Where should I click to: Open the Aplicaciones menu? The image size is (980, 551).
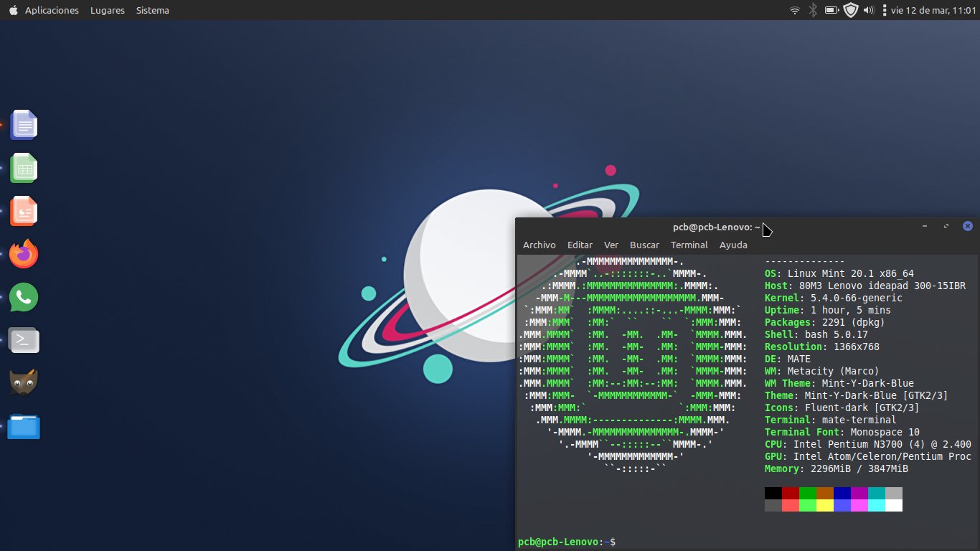click(x=53, y=10)
